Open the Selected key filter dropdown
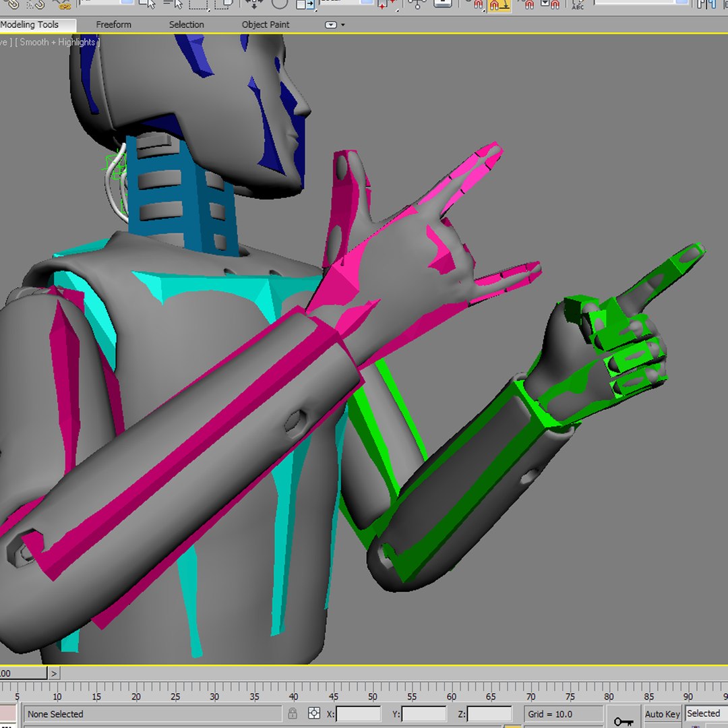This screenshot has height=728, width=728. coord(706,714)
